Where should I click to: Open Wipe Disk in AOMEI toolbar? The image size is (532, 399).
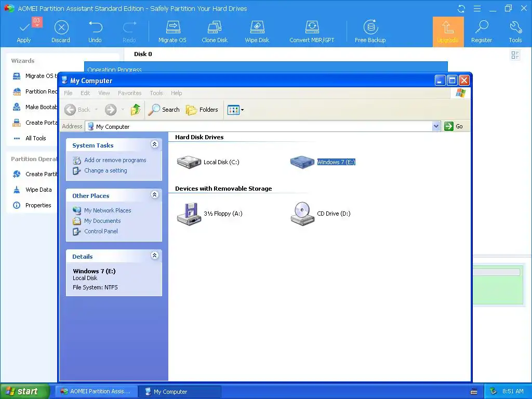[257, 32]
